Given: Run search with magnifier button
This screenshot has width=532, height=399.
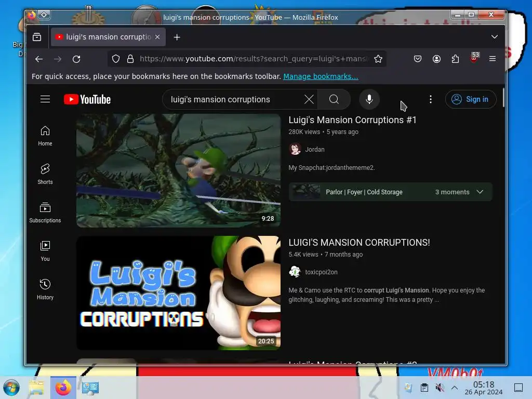Looking at the screenshot, I should tap(334, 99).
